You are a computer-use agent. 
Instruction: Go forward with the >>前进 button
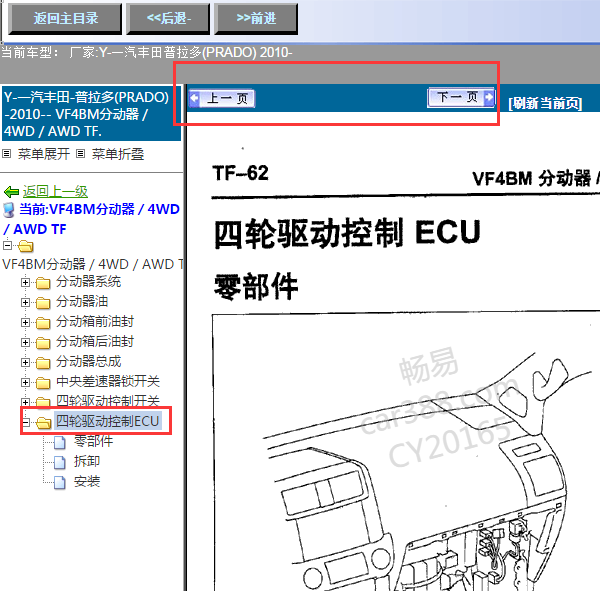point(256,18)
